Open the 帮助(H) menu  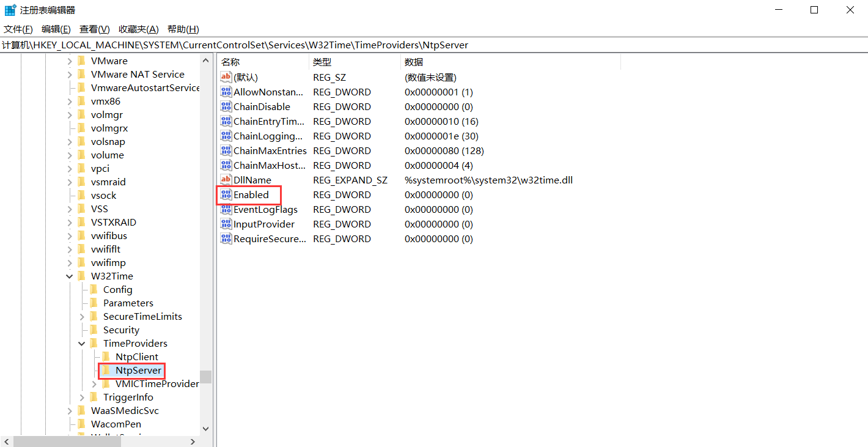pyautogui.click(x=183, y=29)
